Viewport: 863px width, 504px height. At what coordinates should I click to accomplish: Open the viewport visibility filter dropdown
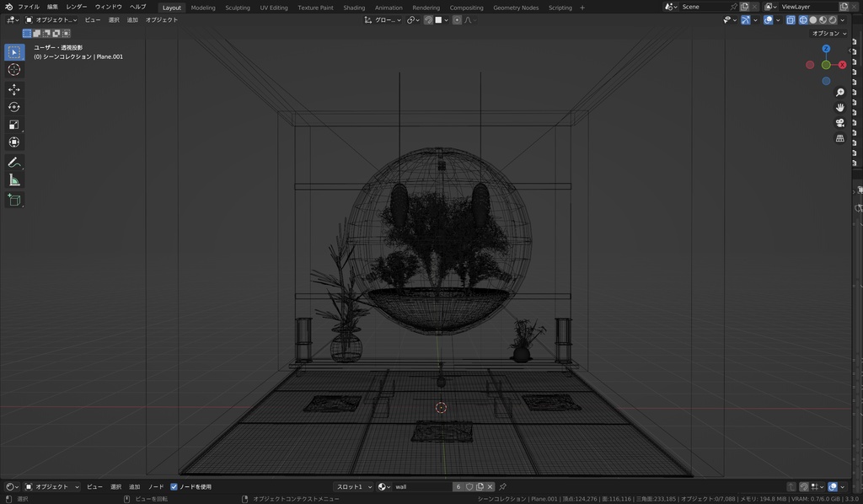click(729, 20)
